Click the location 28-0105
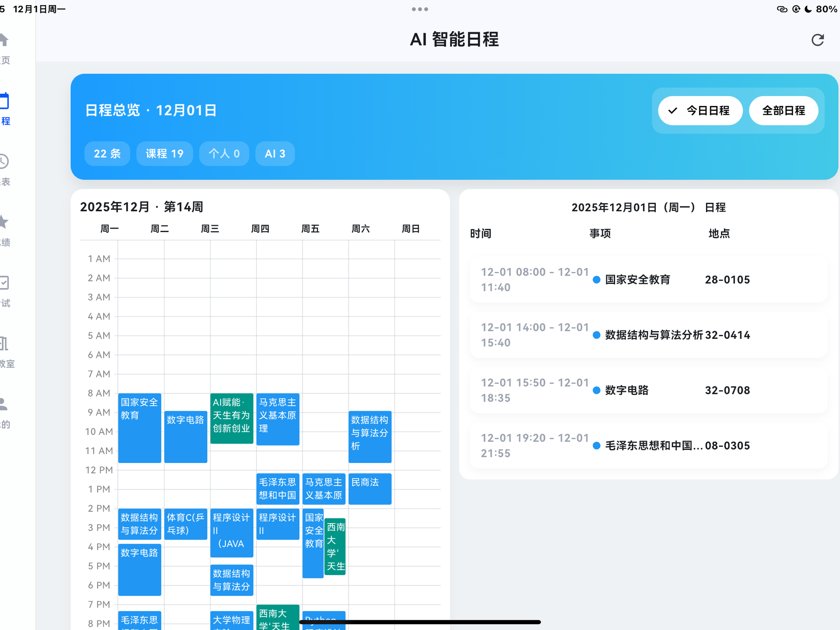The width and height of the screenshot is (840, 630). [727, 280]
